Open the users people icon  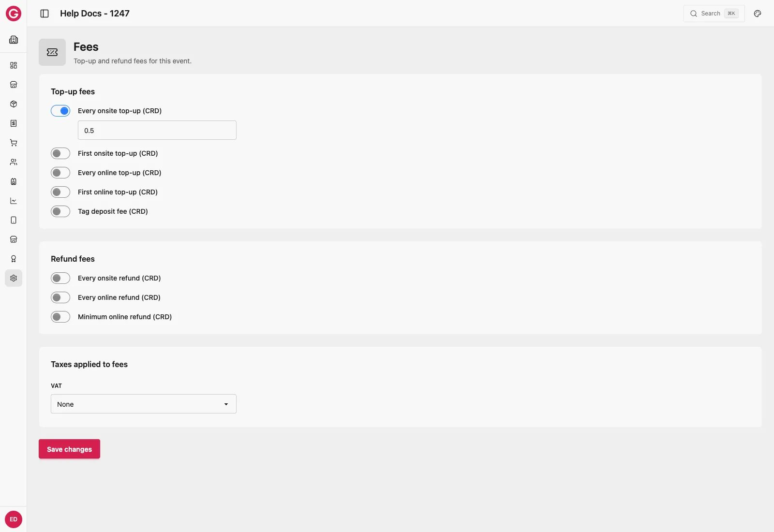pyautogui.click(x=14, y=162)
